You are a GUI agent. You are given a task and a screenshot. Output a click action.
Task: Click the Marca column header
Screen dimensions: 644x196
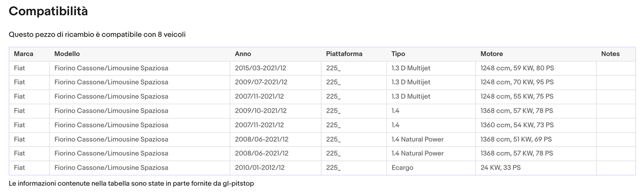point(24,54)
